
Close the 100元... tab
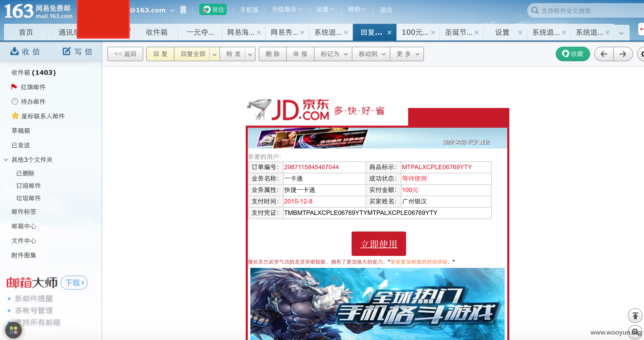433,32
